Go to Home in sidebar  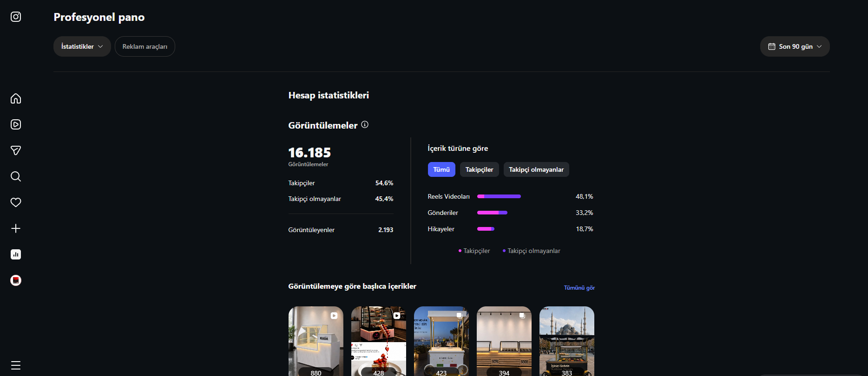[16, 98]
